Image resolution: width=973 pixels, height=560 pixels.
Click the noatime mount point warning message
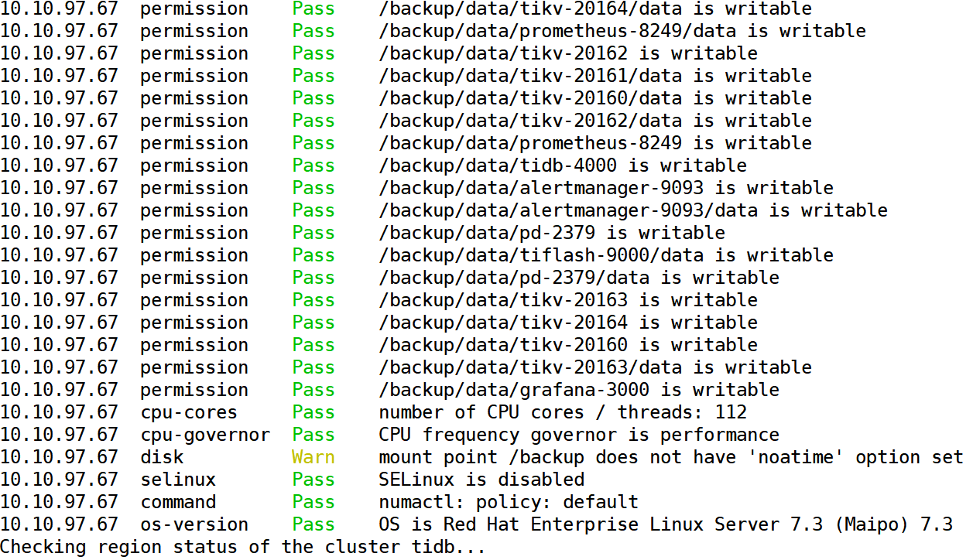click(x=671, y=457)
